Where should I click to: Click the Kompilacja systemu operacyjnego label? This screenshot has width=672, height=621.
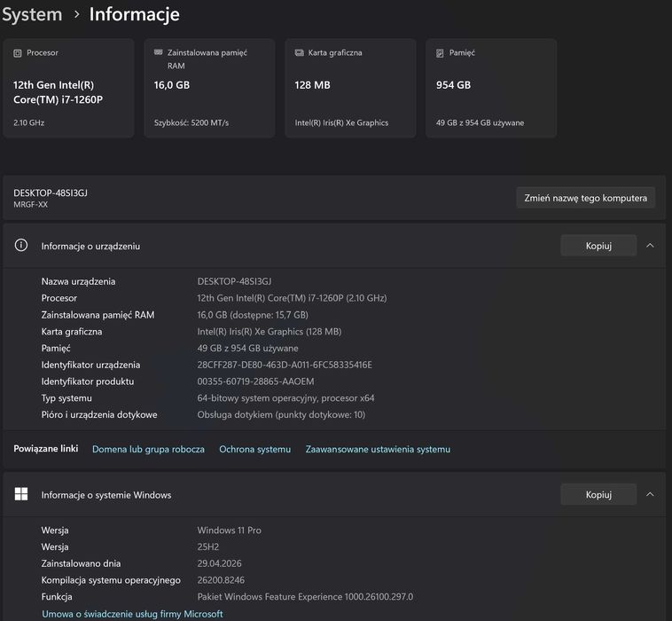click(111, 580)
